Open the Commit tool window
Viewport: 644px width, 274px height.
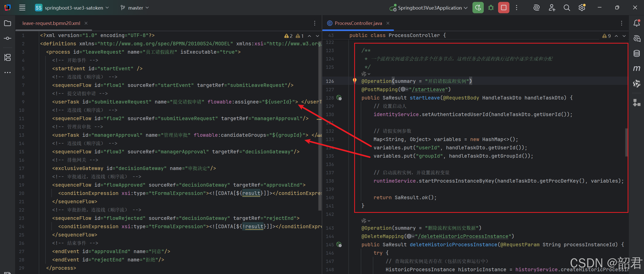coord(8,38)
